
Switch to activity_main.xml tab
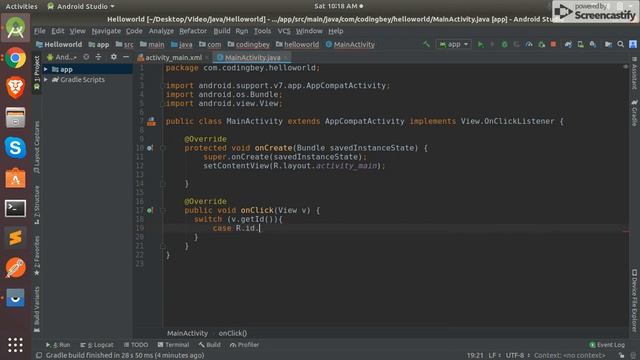pyautogui.click(x=173, y=58)
